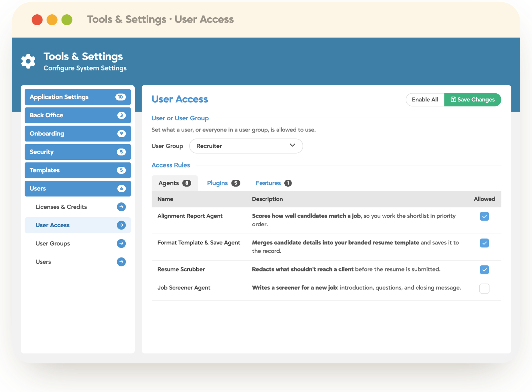The height and width of the screenshot is (392, 532).
Task: Expand the Onboarding section
Action: [78, 134]
